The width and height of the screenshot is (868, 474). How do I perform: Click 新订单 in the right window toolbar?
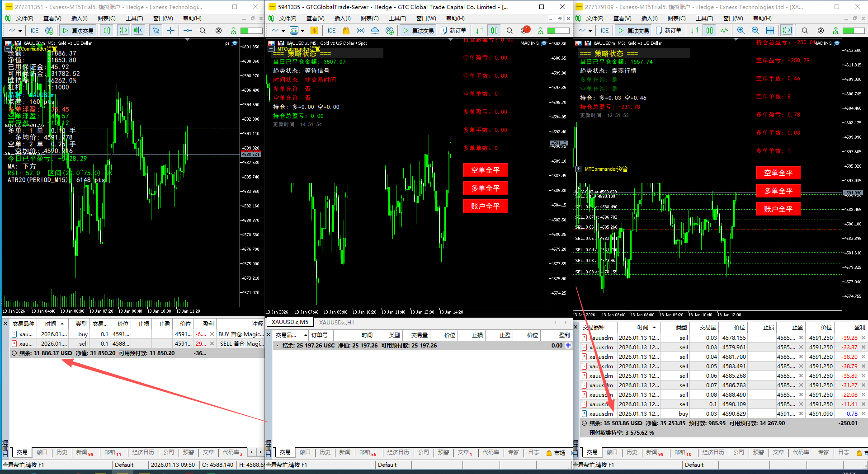click(669, 31)
